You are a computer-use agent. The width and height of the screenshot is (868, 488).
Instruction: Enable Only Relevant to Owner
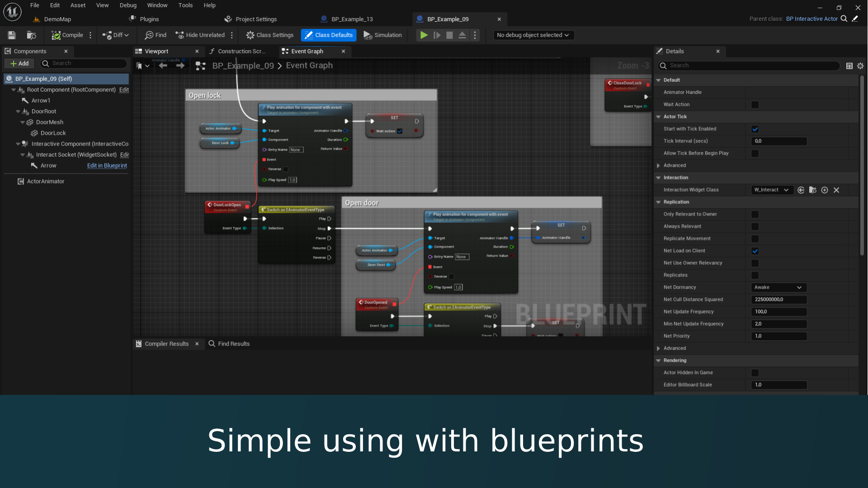[755, 214]
